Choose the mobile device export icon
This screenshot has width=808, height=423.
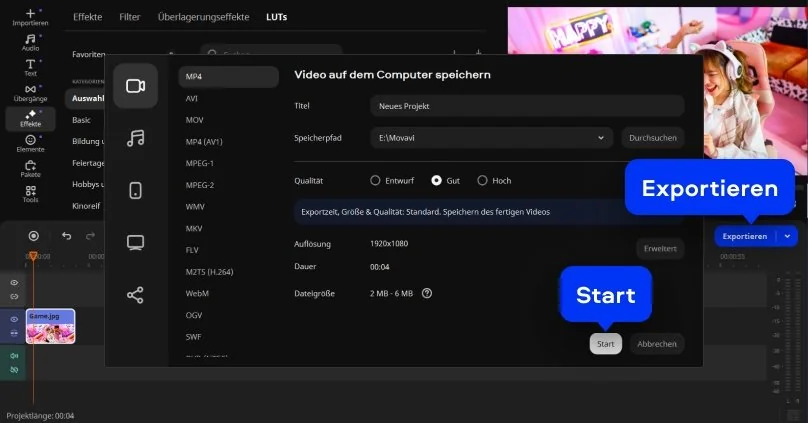tap(135, 190)
